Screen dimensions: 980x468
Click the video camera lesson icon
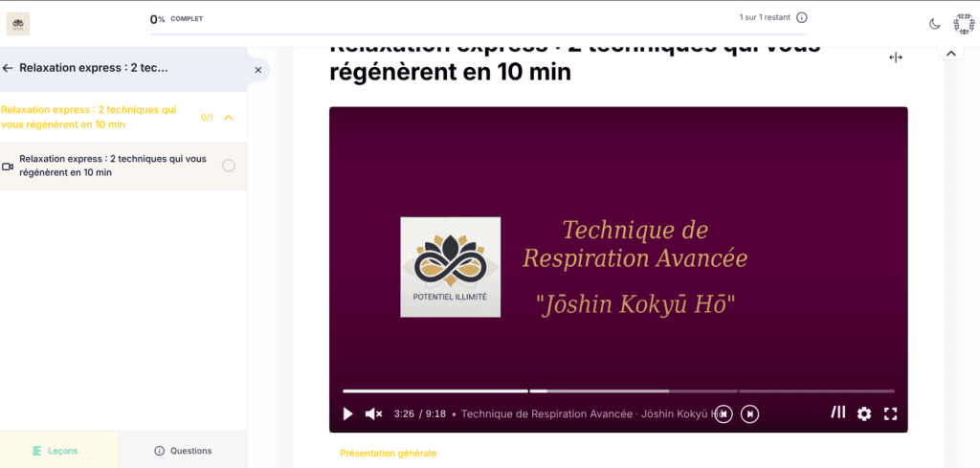8,167
